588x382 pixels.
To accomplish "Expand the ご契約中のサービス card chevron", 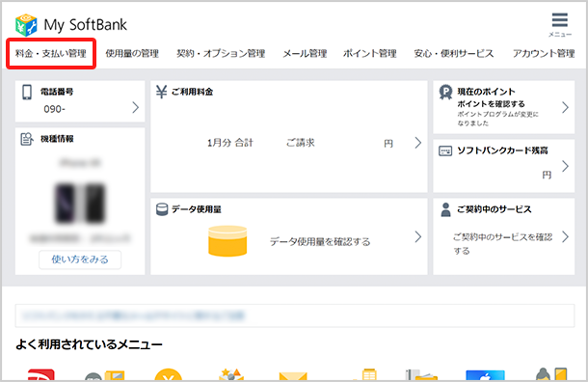I will point(565,236).
